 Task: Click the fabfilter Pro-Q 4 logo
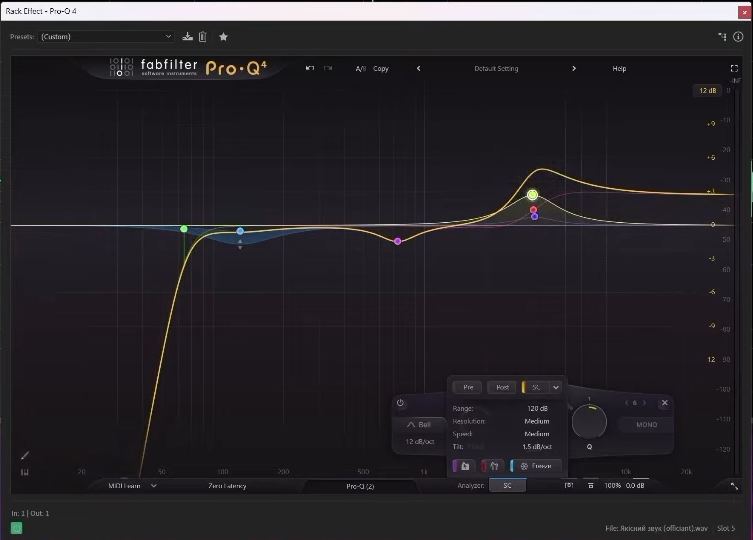click(x=188, y=68)
